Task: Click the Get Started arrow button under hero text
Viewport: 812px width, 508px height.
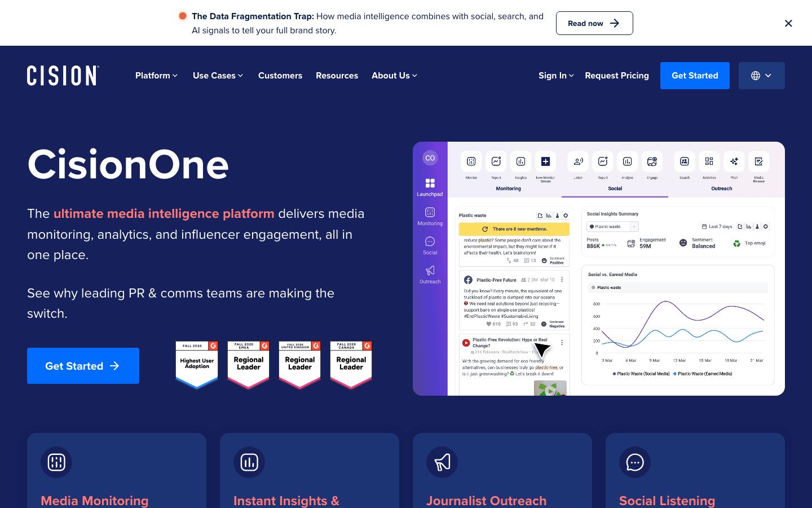Action: click(x=83, y=366)
